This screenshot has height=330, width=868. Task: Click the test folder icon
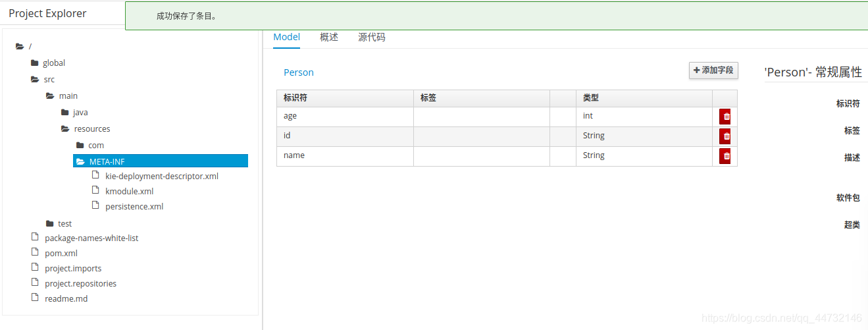pos(49,224)
